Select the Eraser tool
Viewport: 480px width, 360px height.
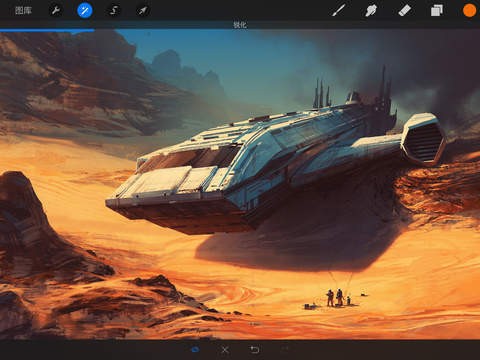[404, 10]
